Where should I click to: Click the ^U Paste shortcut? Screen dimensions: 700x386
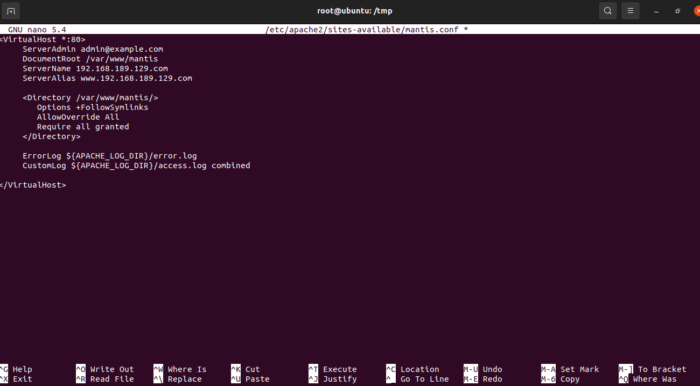[250, 379]
